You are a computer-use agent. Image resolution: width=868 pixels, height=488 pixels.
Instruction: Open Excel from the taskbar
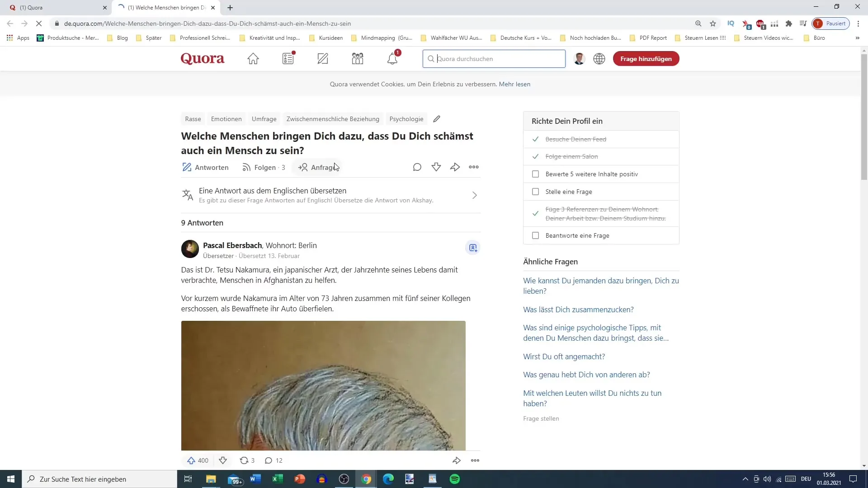coord(278,479)
